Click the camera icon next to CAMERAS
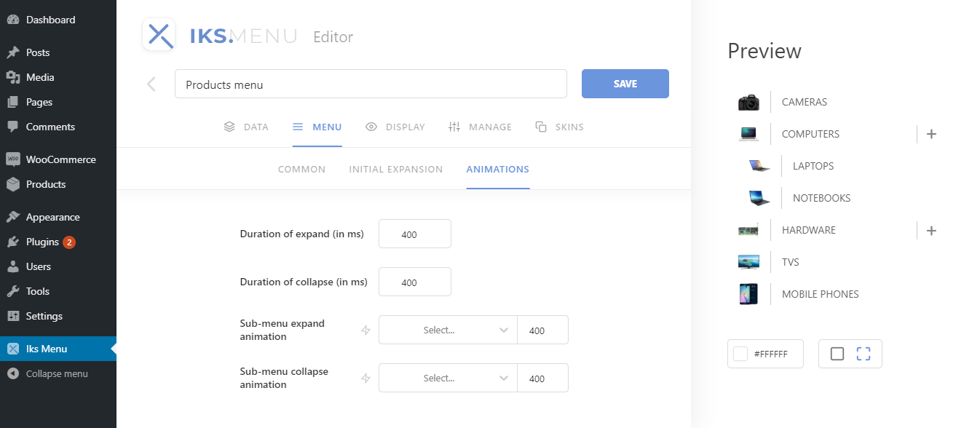The height and width of the screenshot is (428, 980). point(749,102)
